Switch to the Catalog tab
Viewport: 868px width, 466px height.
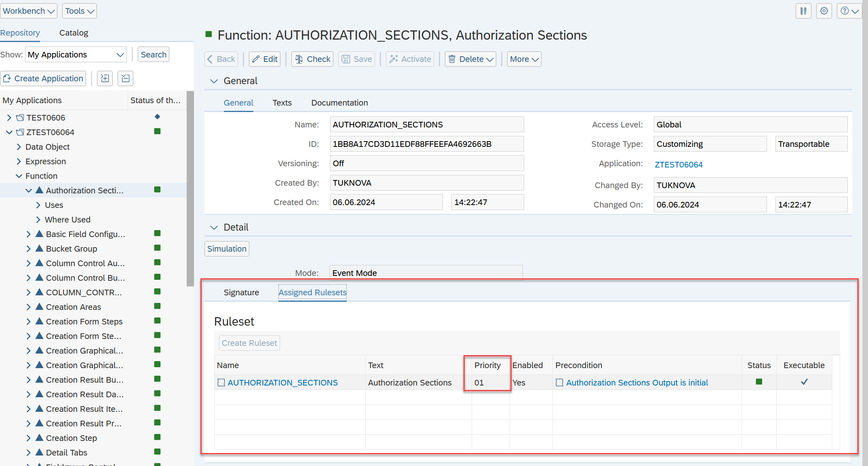click(x=74, y=33)
